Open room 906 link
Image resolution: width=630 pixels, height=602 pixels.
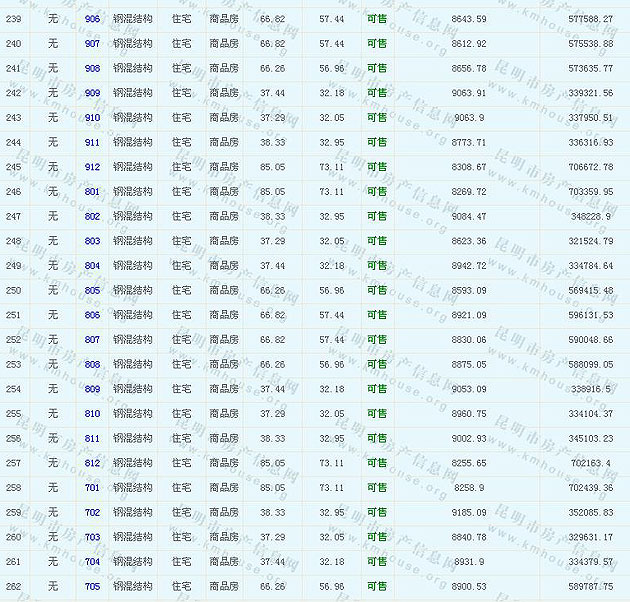click(x=92, y=19)
